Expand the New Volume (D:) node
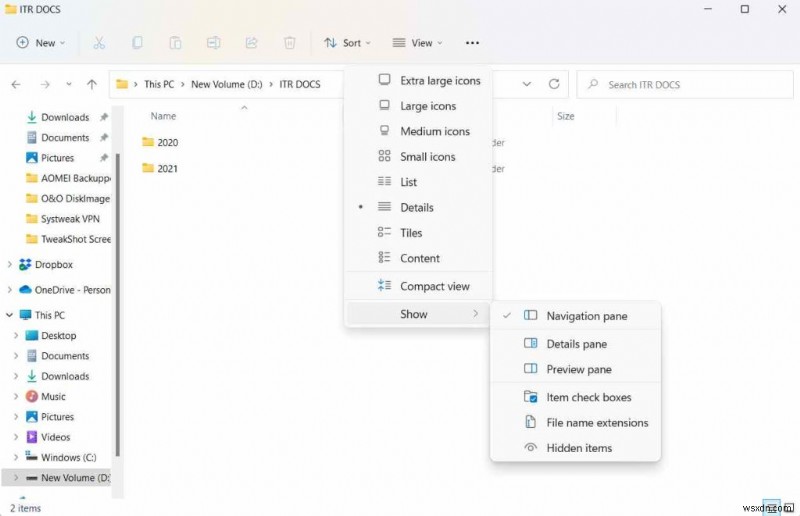Image resolution: width=800 pixels, height=516 pixels. tap(16, 478)
